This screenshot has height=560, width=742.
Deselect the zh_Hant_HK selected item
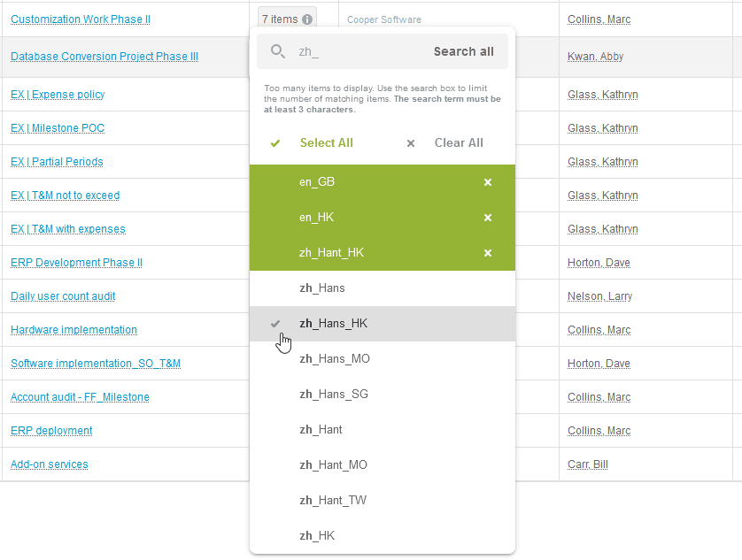point(383,253)
